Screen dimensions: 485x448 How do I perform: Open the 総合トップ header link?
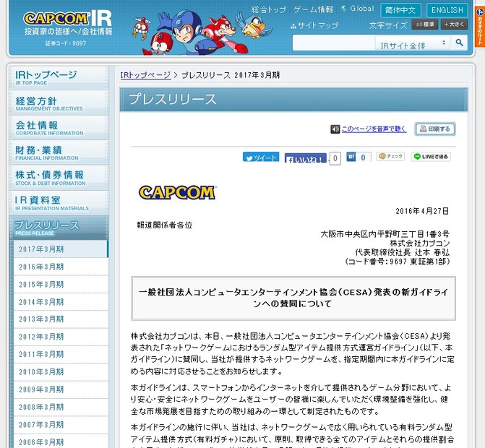[x=269, y=9]
